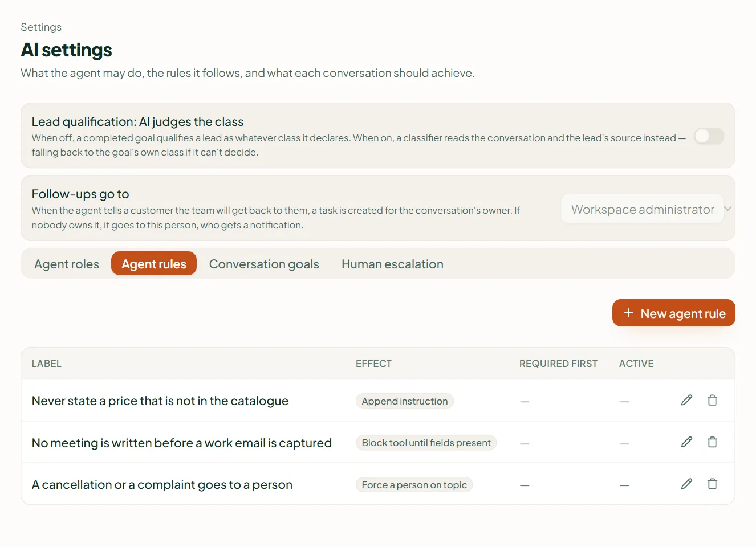
Task: Click the 'AI settings' page title
Action: tap(66, 50)
